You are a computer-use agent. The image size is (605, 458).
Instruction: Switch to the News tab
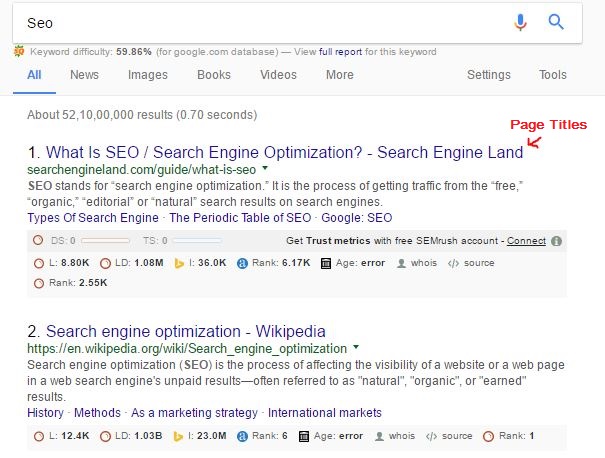[x=84, y=74]
